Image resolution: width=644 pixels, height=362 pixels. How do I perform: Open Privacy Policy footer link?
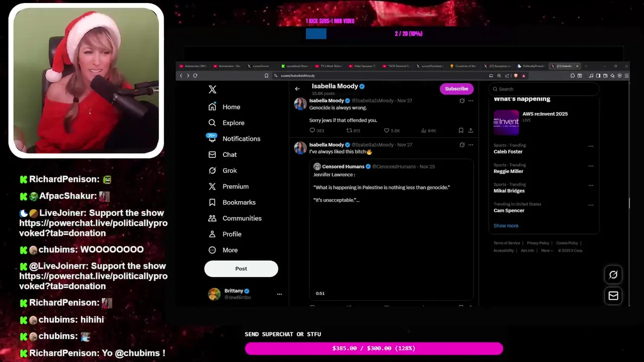[538, 243]
